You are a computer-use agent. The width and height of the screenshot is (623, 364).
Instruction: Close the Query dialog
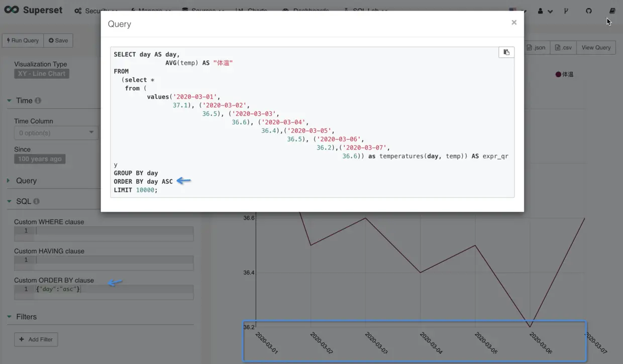pyautogui.click(x=513, y=22)
